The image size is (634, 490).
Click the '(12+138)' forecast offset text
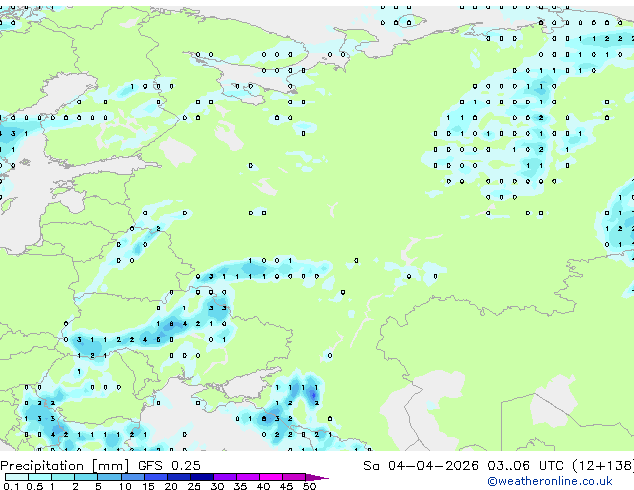tap(603, 466)
